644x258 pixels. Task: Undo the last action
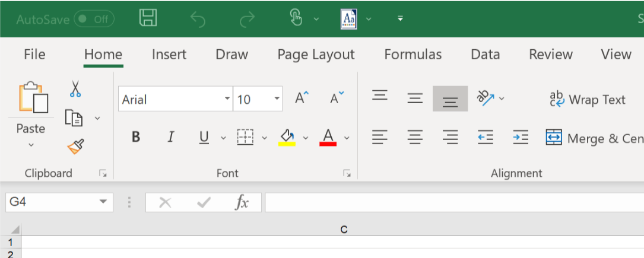(x=198, y=19)
